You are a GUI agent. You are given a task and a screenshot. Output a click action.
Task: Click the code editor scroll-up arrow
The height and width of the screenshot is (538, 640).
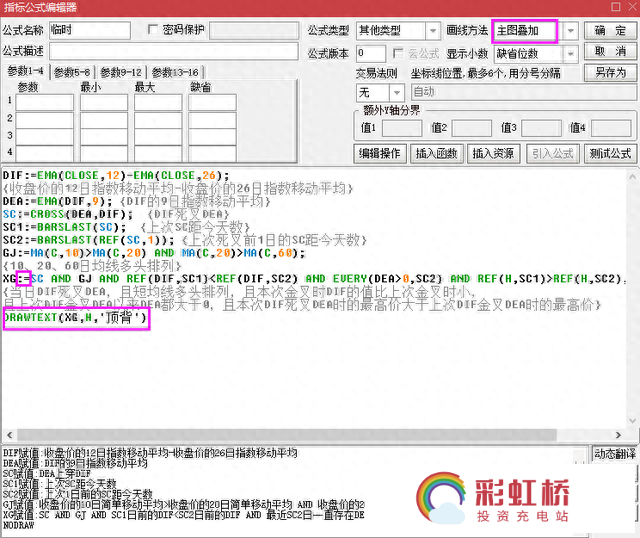pos(632,177)
